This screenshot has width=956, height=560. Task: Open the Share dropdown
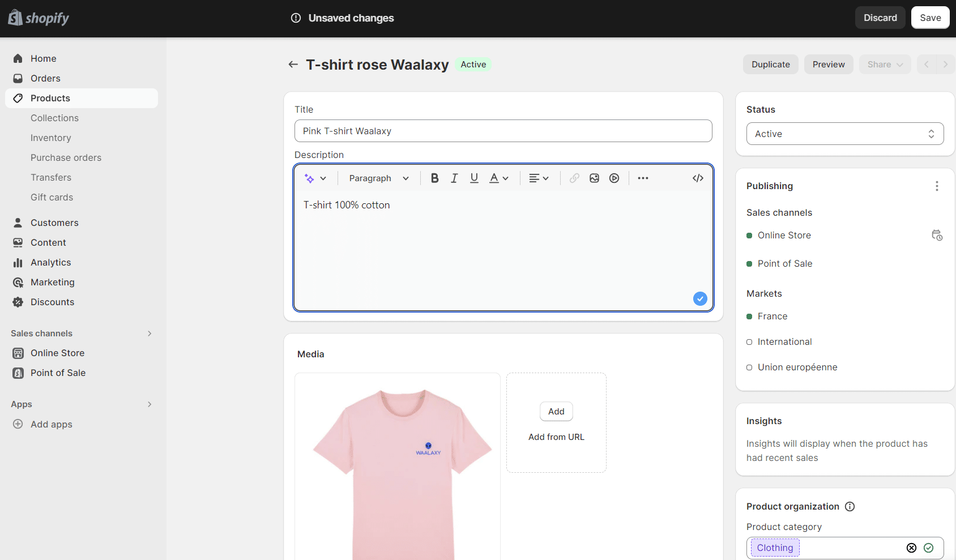885,65
